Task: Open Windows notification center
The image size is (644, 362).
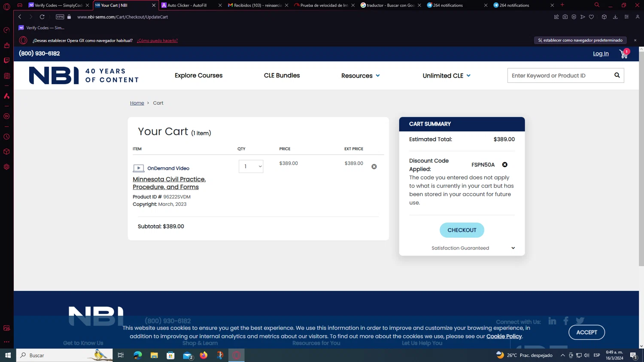Action: click(x=634, y=355)
